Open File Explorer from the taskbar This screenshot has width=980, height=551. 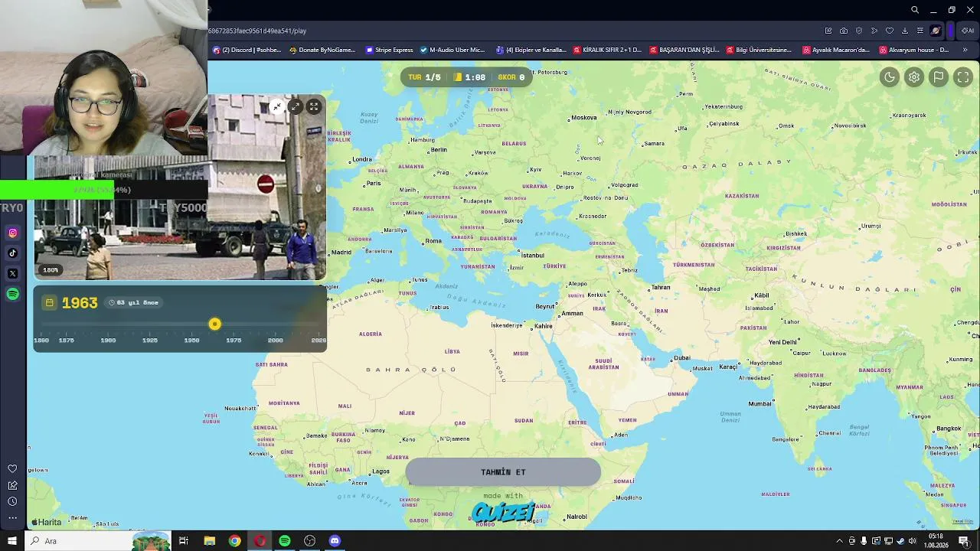pyautogui.click(x=209, y=541)
